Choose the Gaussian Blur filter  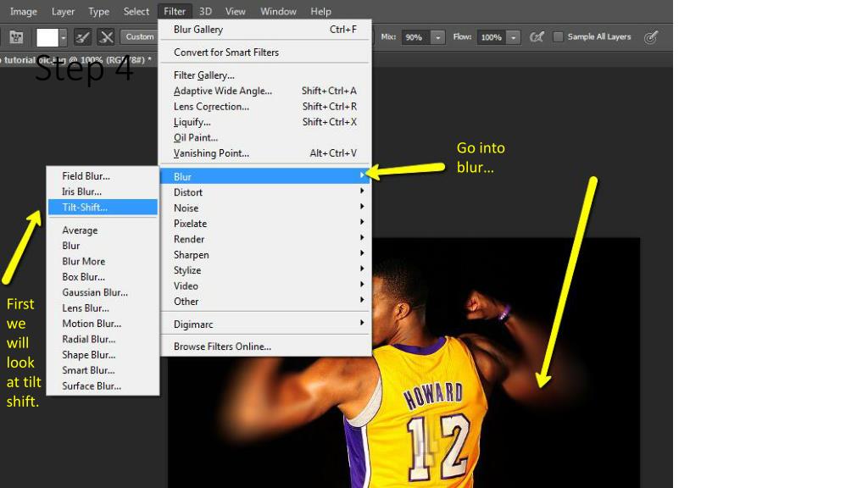(x=103, y=292)
